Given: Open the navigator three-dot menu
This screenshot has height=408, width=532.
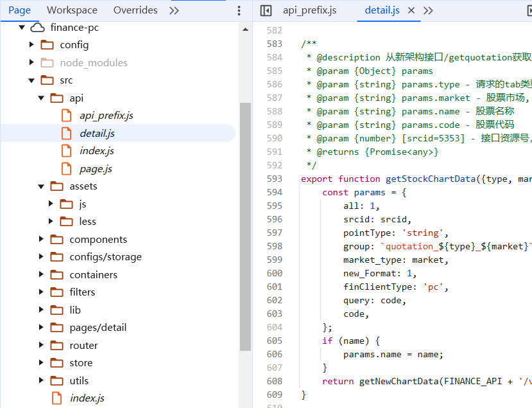Looking at the screenshot, I should [239, 10].
